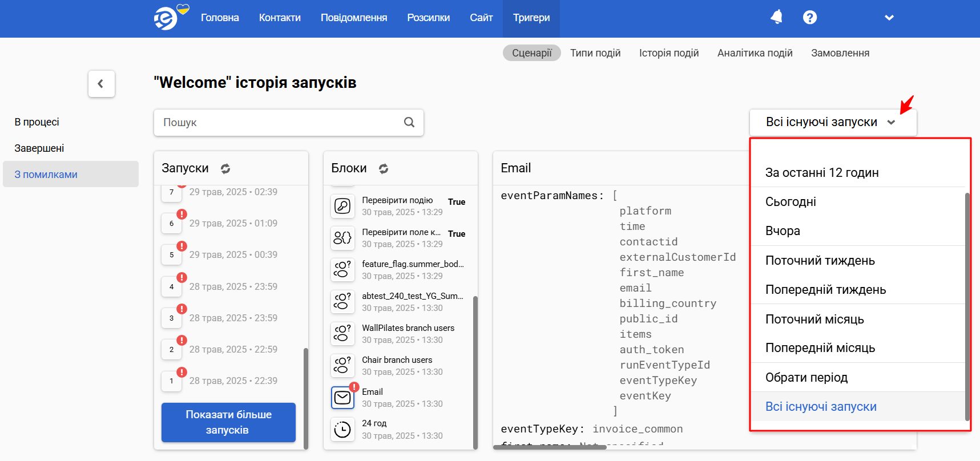Go back using the left chevron button

[x=101, y=84]
